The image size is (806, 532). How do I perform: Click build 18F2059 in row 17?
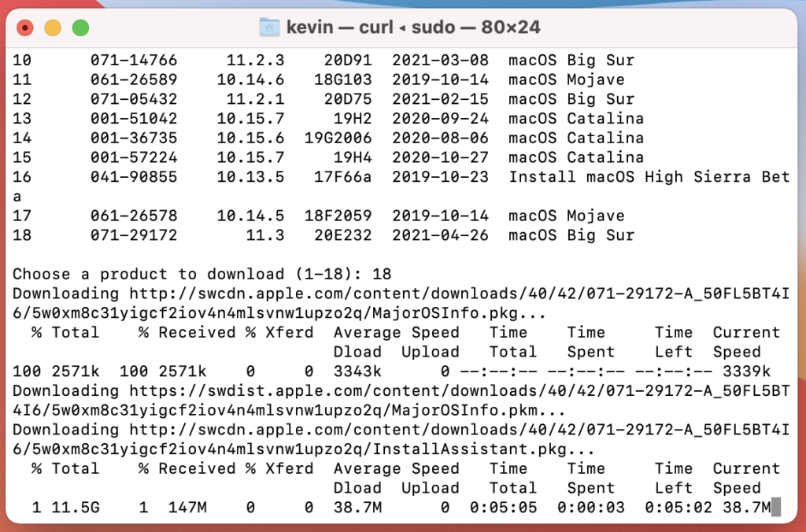click(338, 216)
